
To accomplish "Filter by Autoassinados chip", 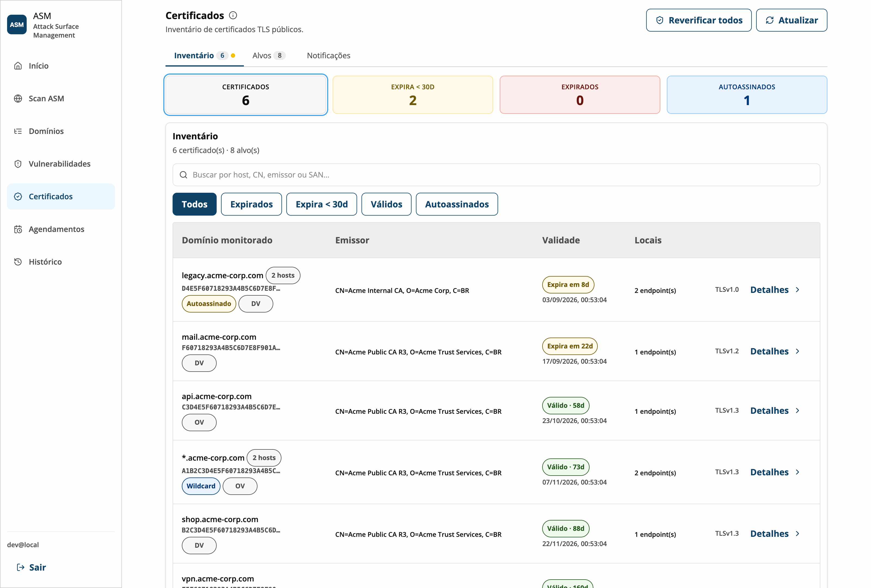I will [x=457, y=204].
